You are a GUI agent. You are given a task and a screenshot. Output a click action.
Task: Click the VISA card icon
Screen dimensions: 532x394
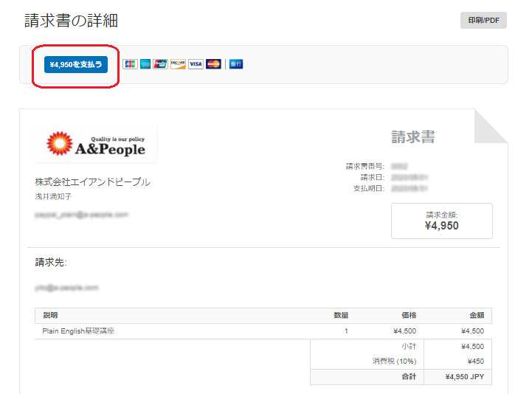point(196,64)
